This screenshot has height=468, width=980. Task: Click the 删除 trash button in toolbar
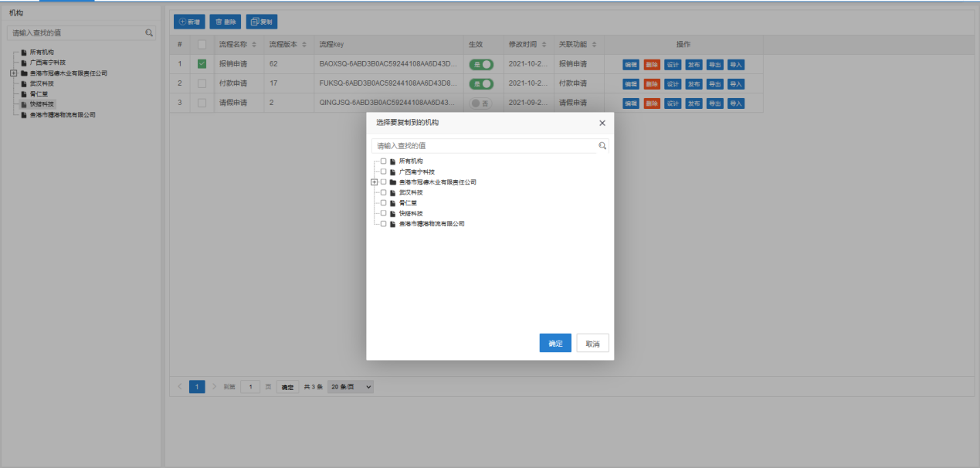point(226,22)
